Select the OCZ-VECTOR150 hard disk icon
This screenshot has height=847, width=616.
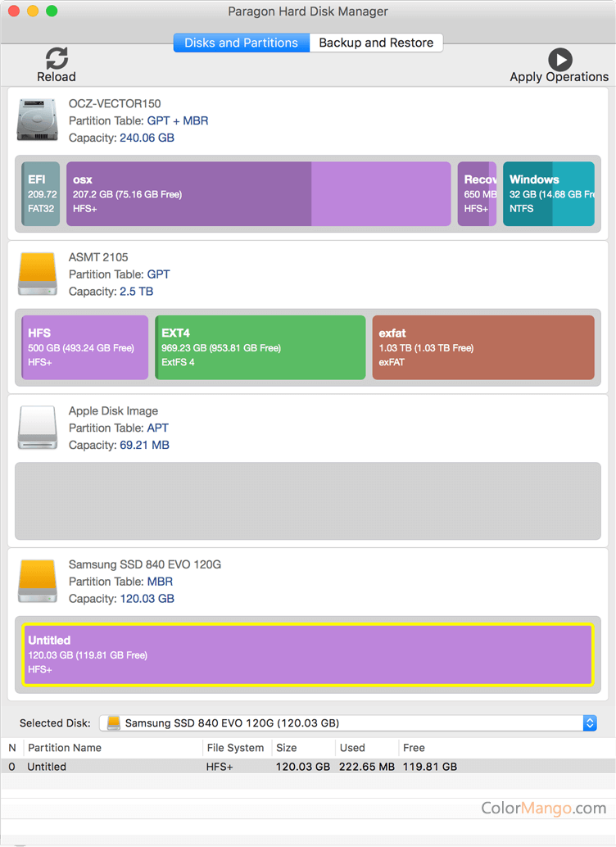(x=38, y=120)
